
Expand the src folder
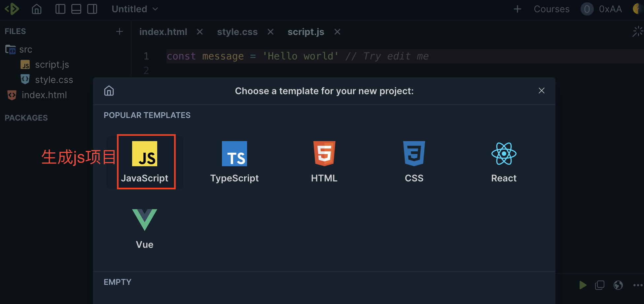25,50
